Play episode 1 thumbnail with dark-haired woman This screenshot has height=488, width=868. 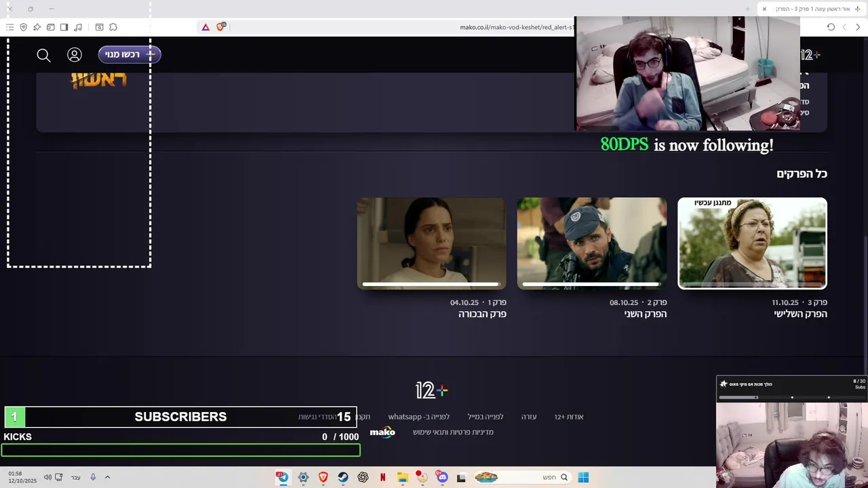[x=431, y=243]
